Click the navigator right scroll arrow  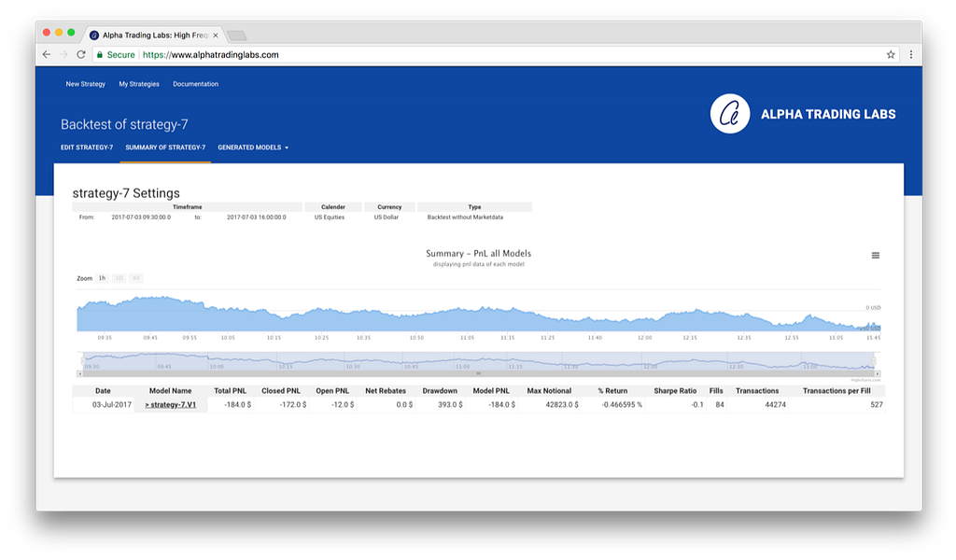pyautogui.click(x=878, y=373)
